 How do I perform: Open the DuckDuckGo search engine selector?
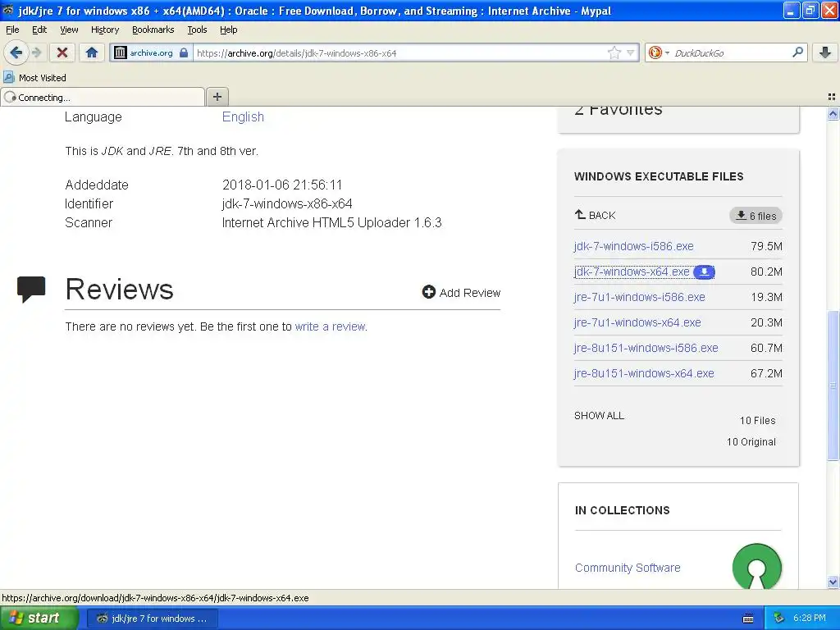pos(659,52)
